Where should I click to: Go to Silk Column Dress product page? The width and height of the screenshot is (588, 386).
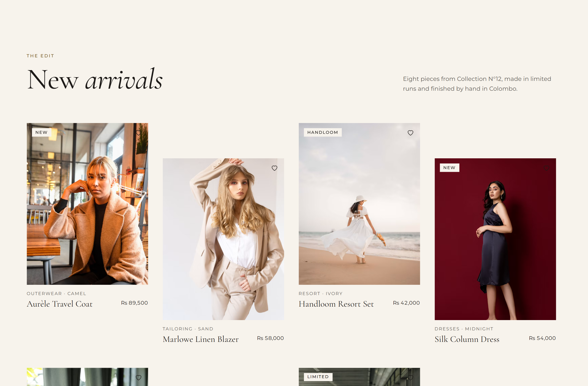click(x=467, y=339)
